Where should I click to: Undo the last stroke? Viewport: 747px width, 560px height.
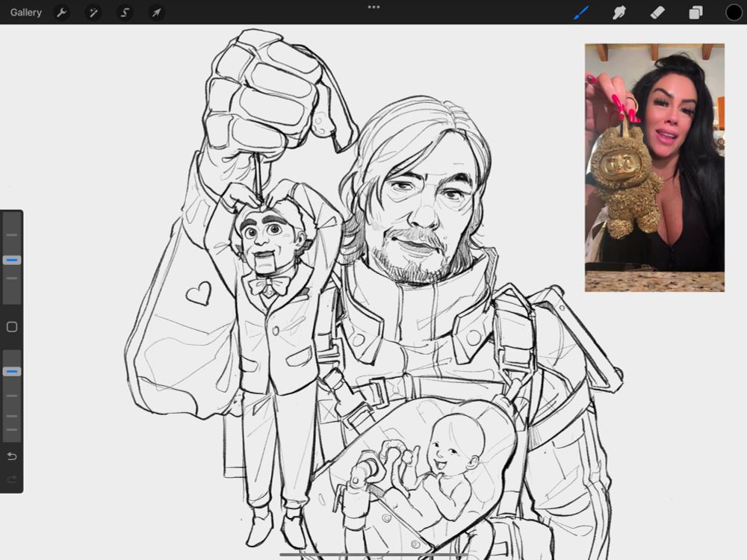pos(12,456)
